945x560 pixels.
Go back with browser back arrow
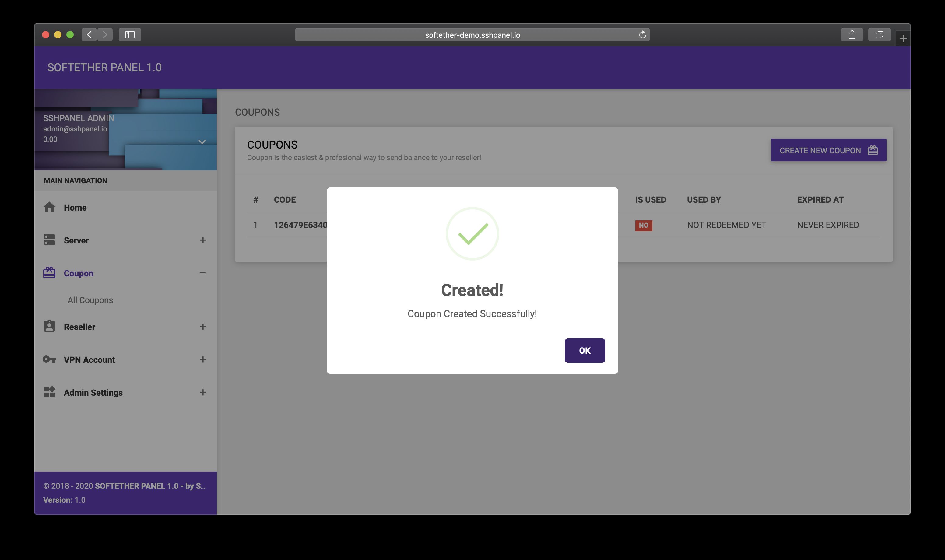click(x=89, y=35)
